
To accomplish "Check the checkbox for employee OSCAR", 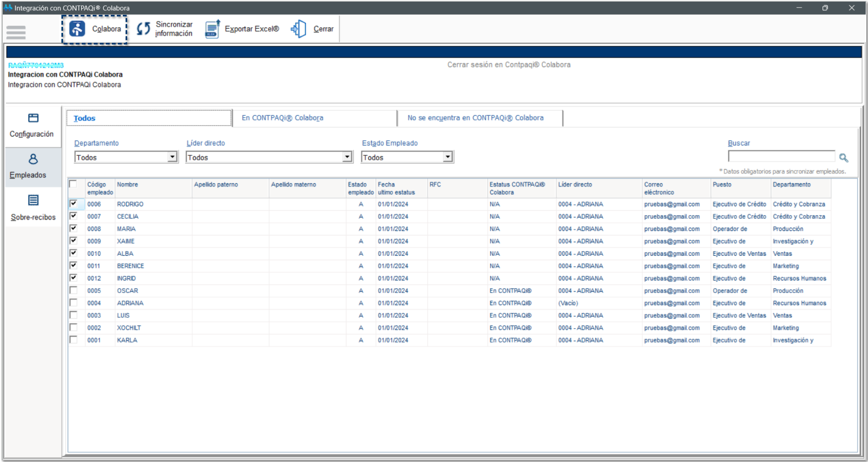I will (73, 290).
